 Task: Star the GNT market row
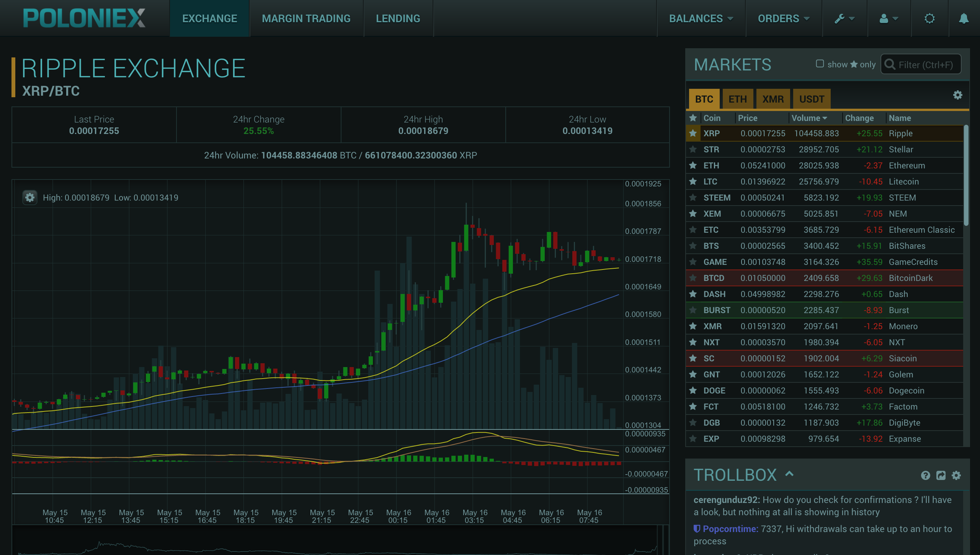693,374
